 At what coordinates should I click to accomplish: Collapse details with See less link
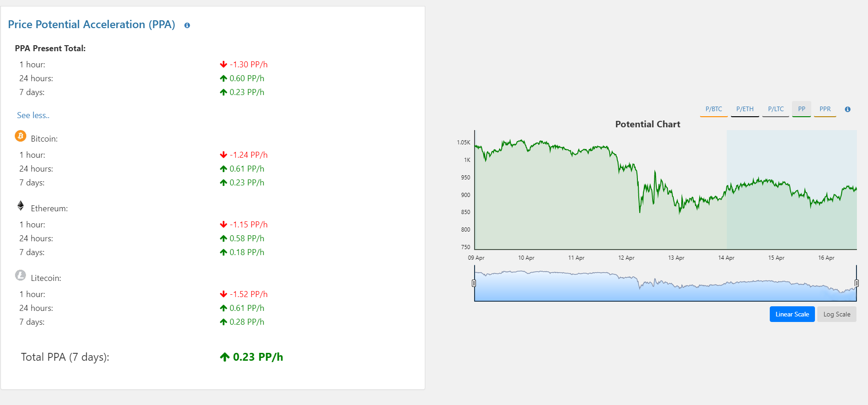[33, 115]
